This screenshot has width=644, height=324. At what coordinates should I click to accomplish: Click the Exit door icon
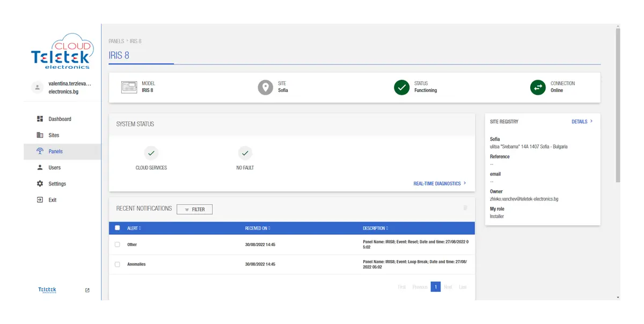[40, 199]
